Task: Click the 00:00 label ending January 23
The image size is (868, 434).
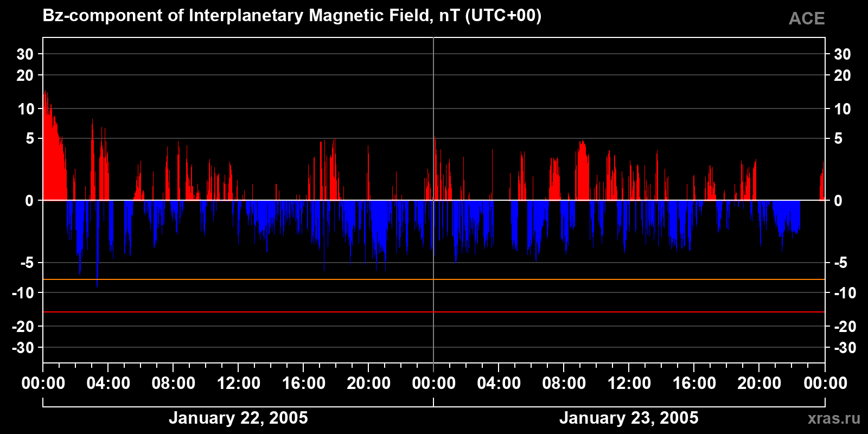Action: pyautogui.click(x=825, y=384)
